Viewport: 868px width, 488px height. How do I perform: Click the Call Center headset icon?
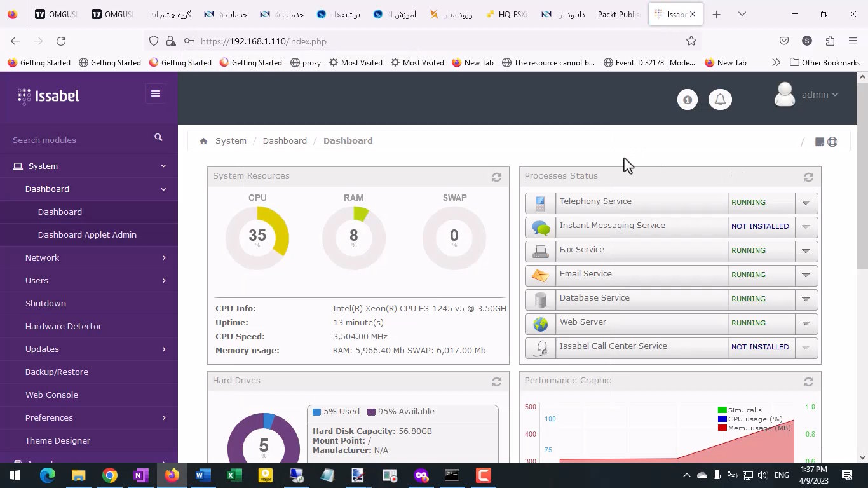(x=541, y=348)
